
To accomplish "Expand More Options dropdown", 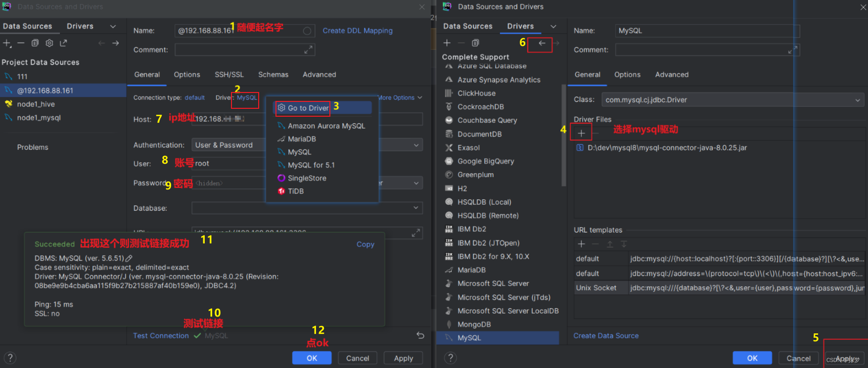I will (x=400, y=97).
